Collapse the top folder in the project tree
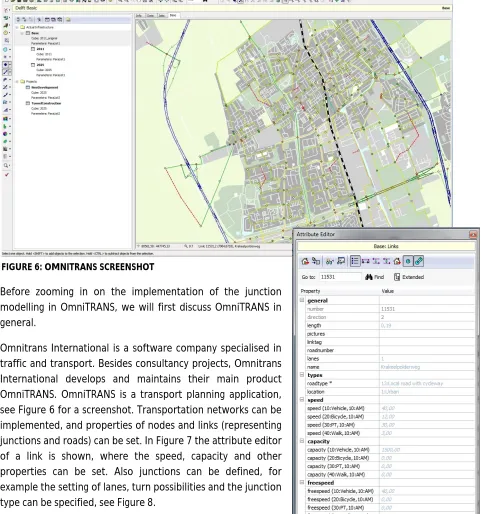Screen dimensions: 481x514 coord(17,27)
